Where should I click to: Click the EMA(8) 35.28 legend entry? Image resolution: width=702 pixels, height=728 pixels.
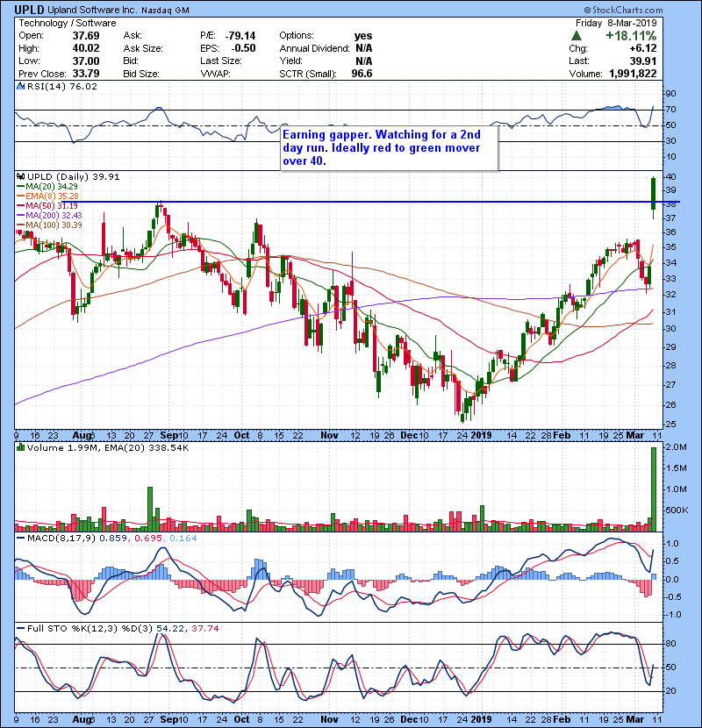coord(47,196)
